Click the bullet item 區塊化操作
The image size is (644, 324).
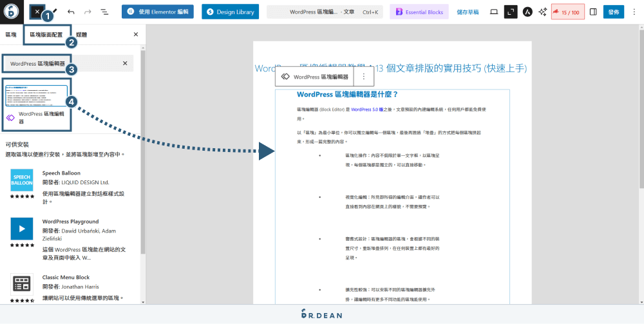pos(393,160)
